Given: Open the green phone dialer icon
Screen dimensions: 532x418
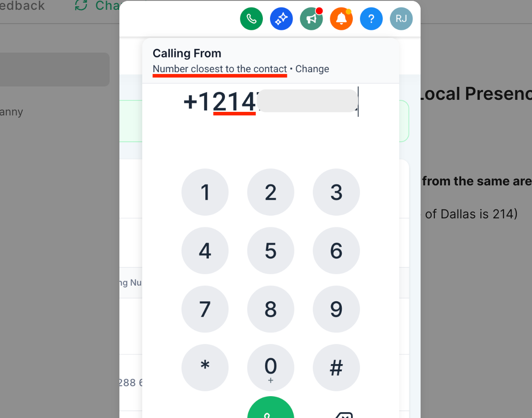Looking at the screenshot, I should [251, 19].
